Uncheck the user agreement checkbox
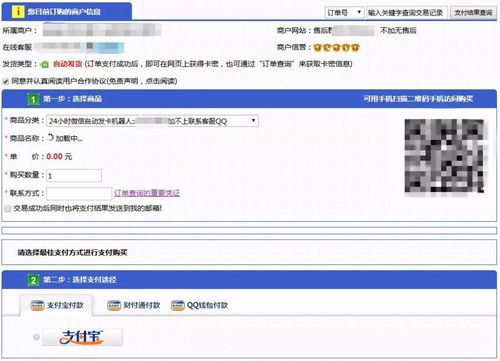The image size is (500, 361). (x=6, y=81)
